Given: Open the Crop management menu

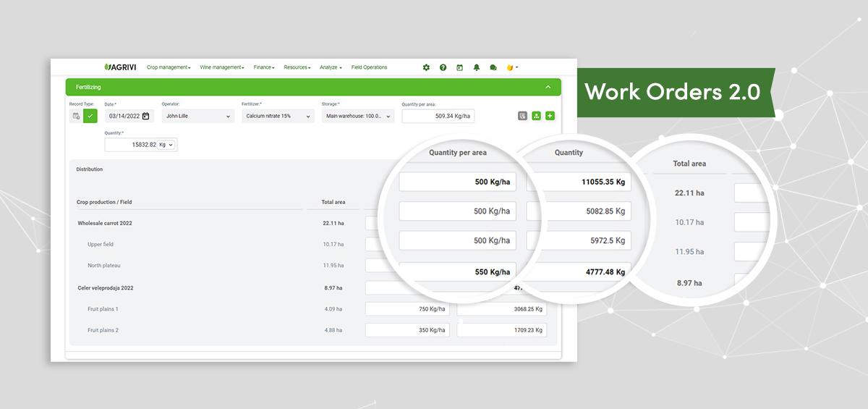Looking at the screenshot, I should pyautogui.click(x=169, y=67).
